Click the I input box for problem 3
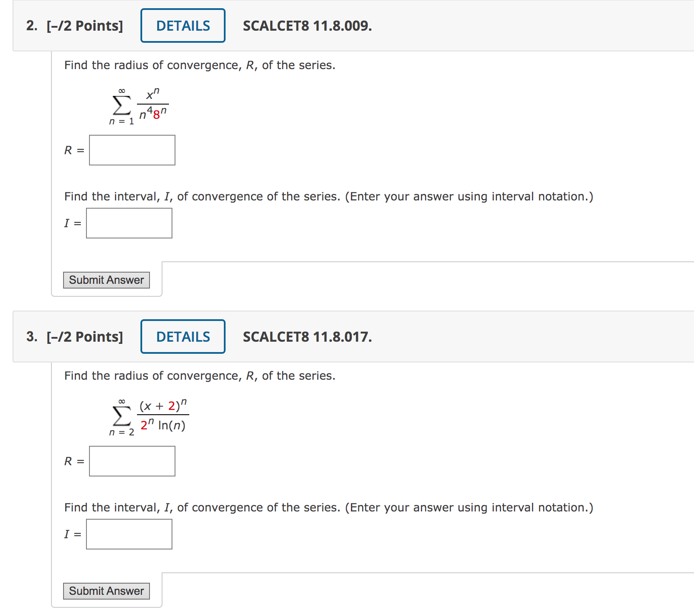694x616 pixels. point(129,534)
